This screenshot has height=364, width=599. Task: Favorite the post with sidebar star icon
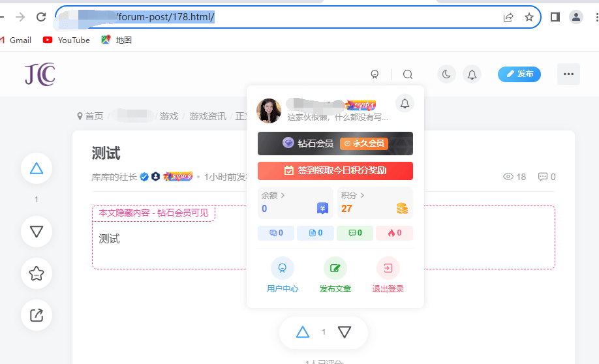pos(37,273)
